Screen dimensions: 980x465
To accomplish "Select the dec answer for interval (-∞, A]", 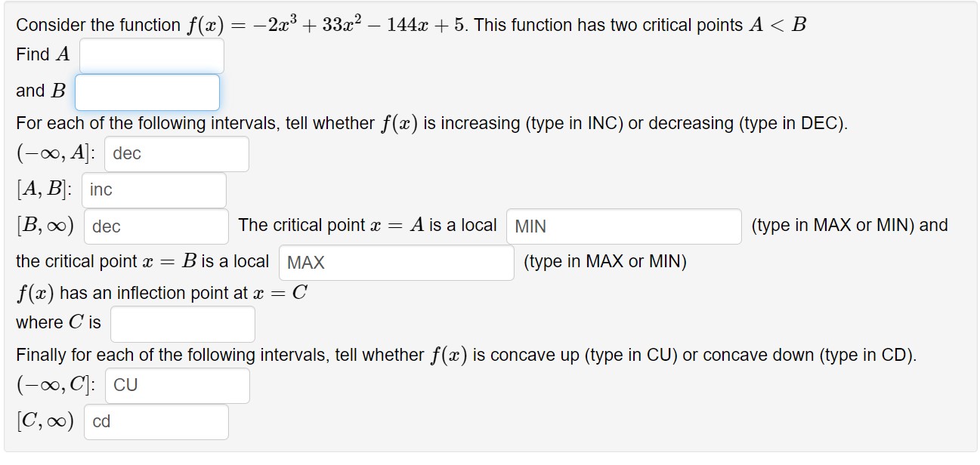I will tap(177, 154).
